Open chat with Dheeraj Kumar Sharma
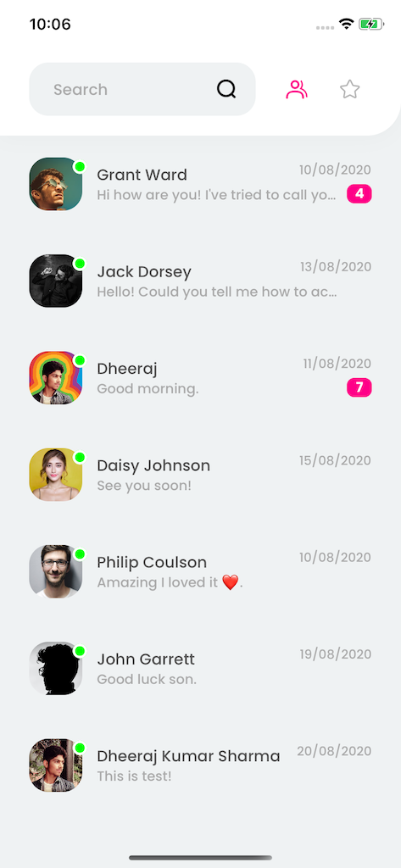The width and height of the screenshot is (401, 868). 200,765
